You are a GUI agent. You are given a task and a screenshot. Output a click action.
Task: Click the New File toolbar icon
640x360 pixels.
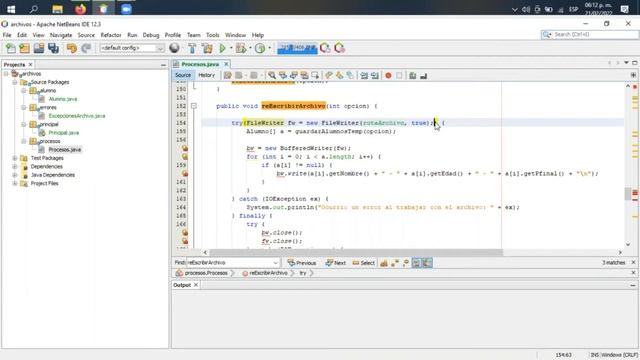click(11, 48)
